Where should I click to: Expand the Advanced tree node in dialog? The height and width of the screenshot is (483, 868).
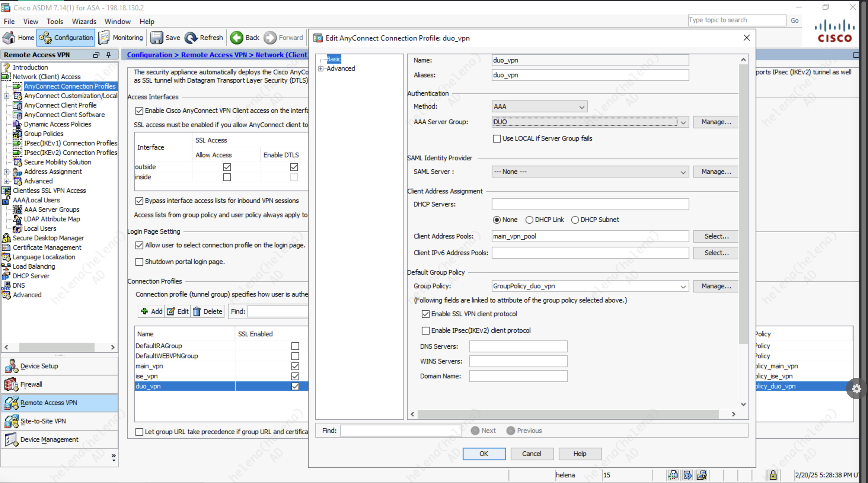pos(321,69)
